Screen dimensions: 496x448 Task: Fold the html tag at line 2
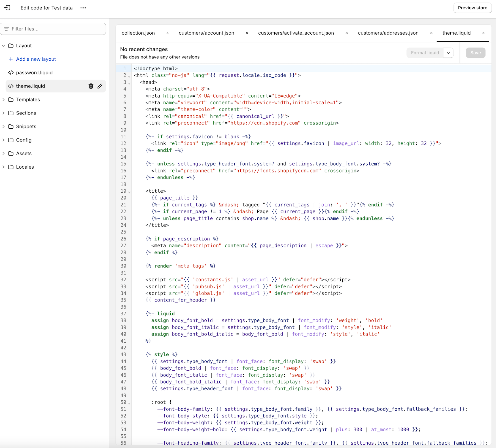click(x=129, y=76)
